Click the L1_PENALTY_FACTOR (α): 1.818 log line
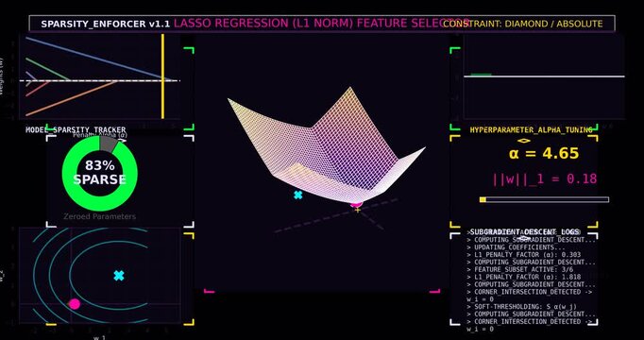The height and width of the screenshot is (340, 644). 524,277
